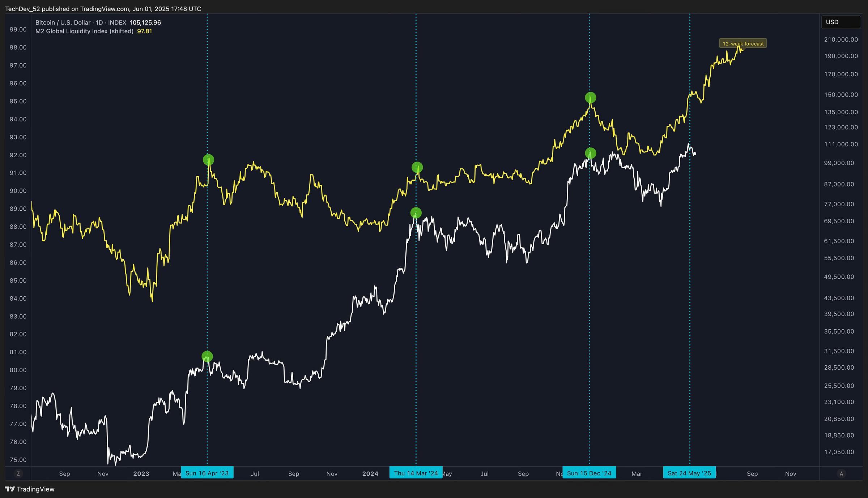Select the Sun 16 Apr '23 date label

coord(207,473)
